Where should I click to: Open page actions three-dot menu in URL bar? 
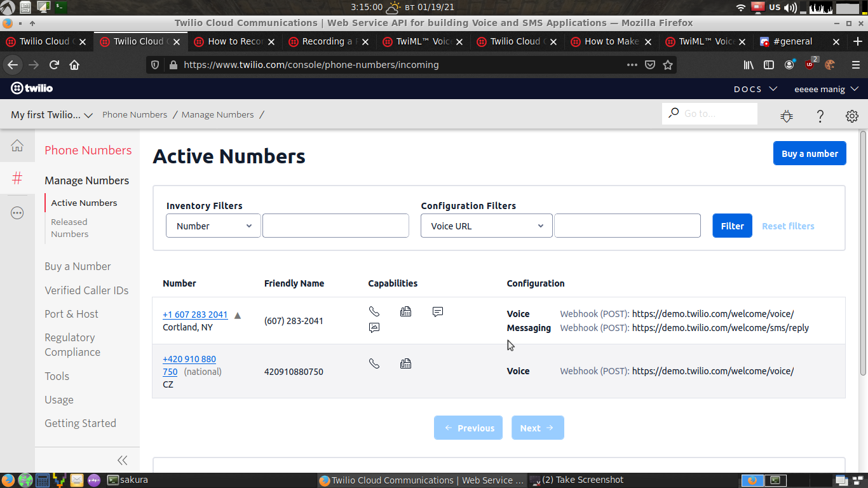(x=632, y=65)
